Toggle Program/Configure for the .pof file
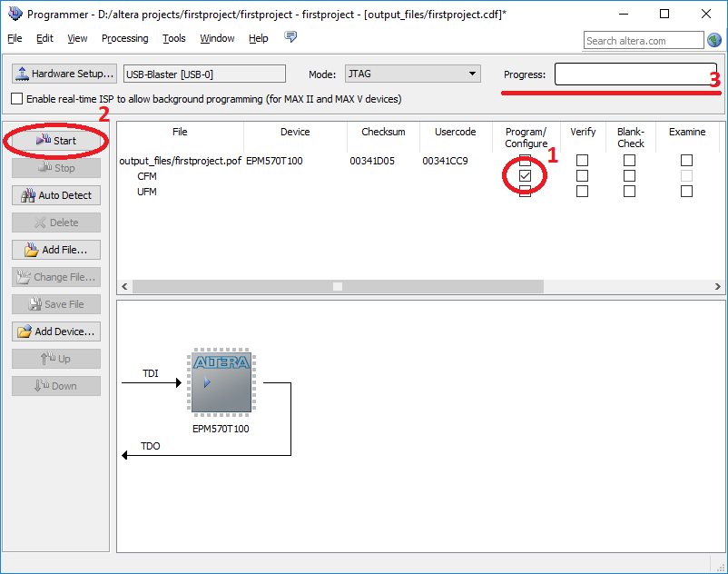The image size is (728, 574). click(x=525, y=161)
